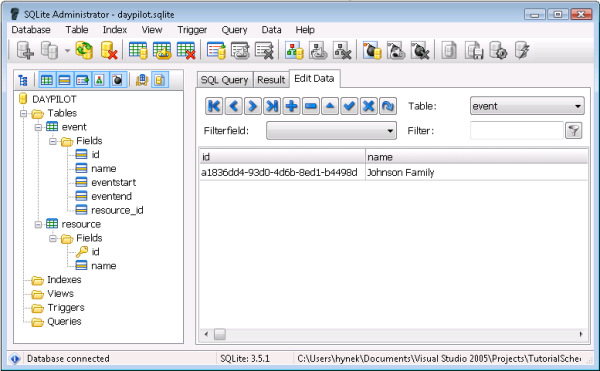Screen dimensions: 600x371
Task: Go to last record navigation button
Action: (x=272, y=106)
